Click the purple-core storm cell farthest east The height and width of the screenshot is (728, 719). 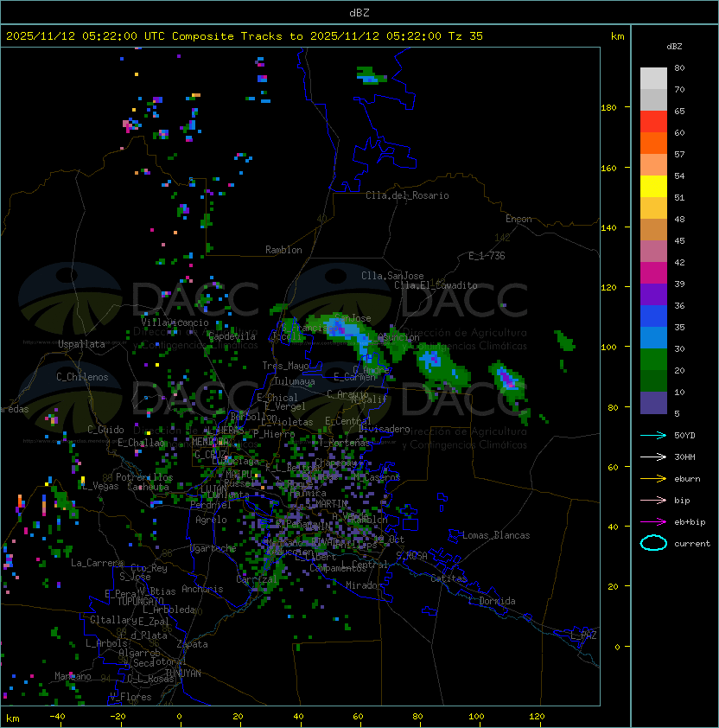click(508, 380)
